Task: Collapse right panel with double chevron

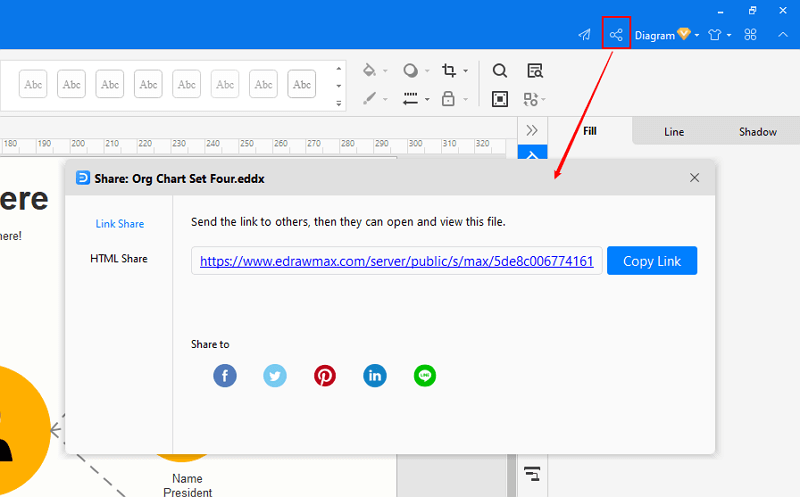Action: pos(532,131)
